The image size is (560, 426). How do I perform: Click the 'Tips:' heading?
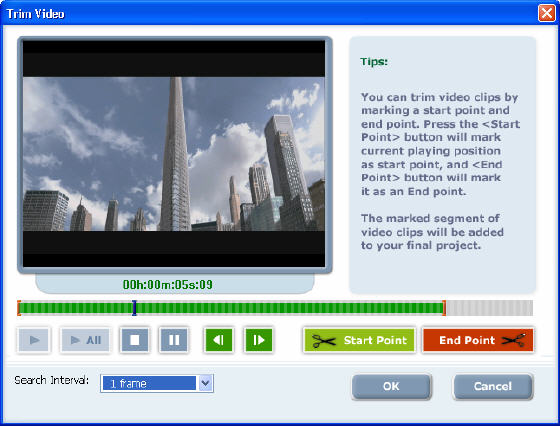[x=374, y=61]
